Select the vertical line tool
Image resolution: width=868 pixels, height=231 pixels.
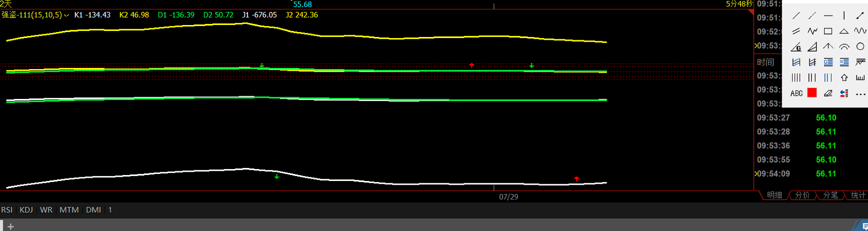coord(844,16)
